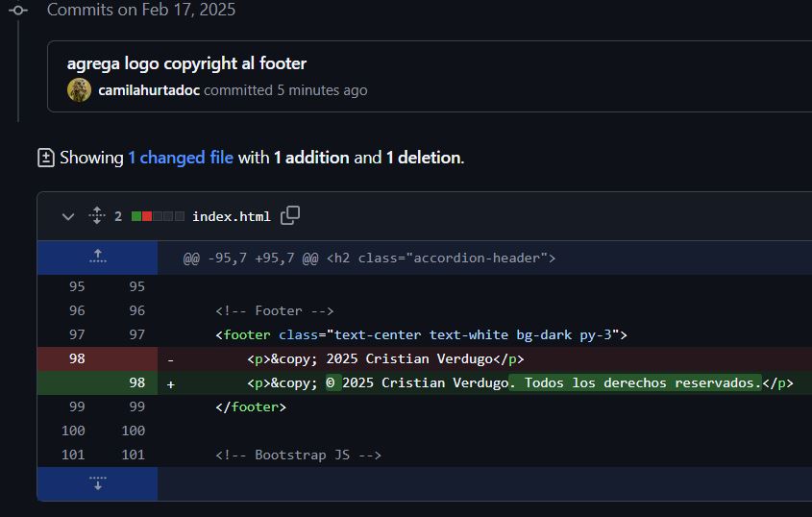812x517 pixels.
Task: Click the '<!-- Footer -->' comment line
Action: point(275,310)
